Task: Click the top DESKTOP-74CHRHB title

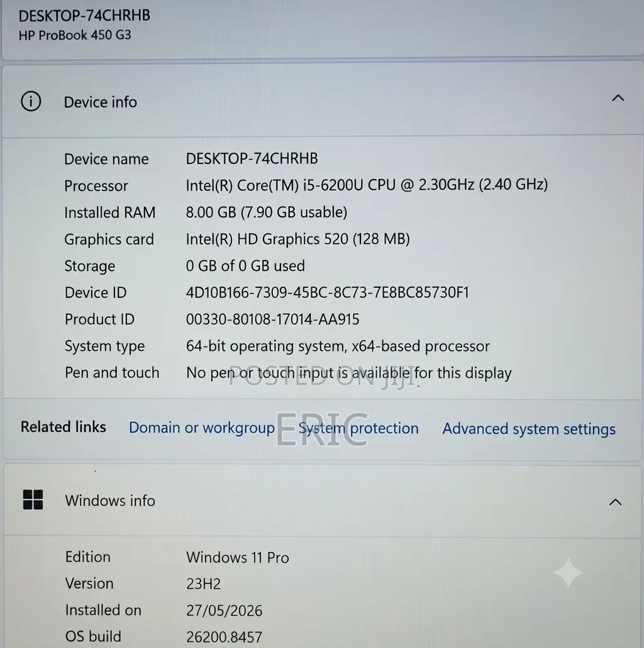Action: click(x=84, y=16)
